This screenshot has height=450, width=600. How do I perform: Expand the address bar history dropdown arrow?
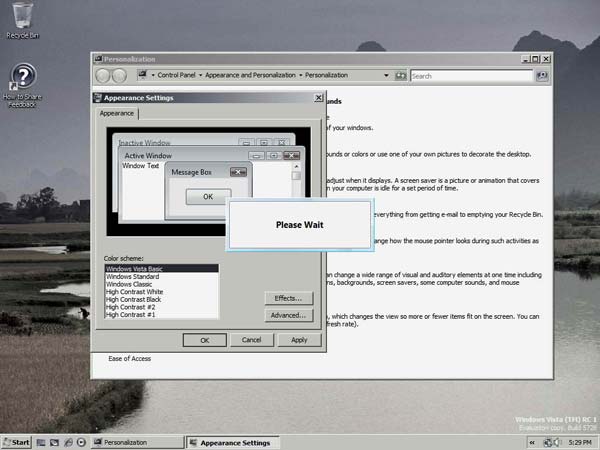(388, 75)
